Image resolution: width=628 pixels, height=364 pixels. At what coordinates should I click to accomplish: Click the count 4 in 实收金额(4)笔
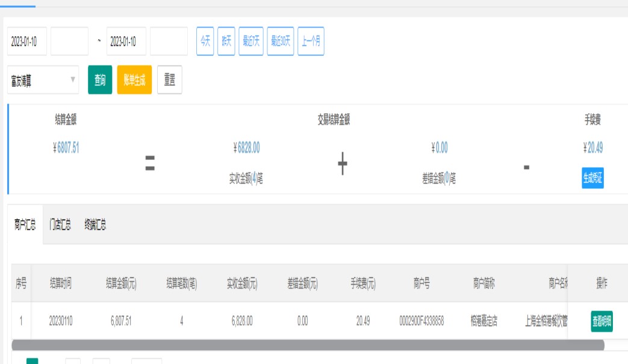255,179
